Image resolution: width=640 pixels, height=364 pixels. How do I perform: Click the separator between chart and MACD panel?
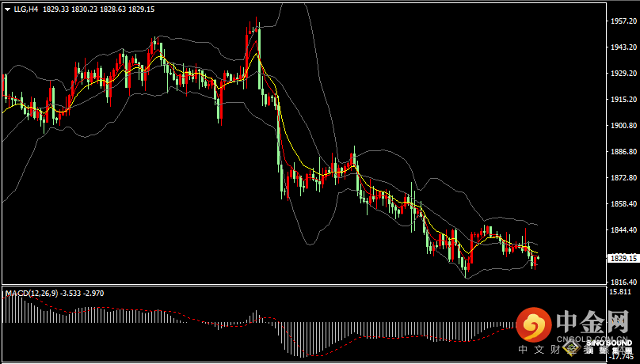[301, 286]
